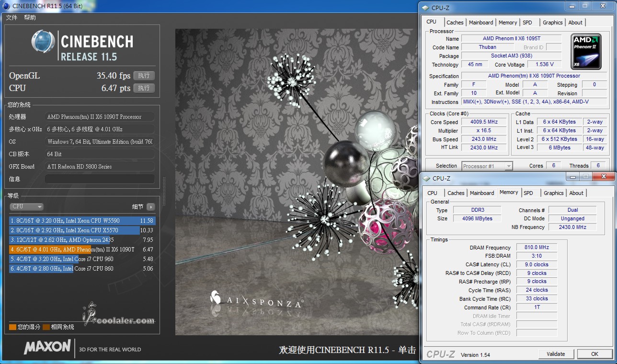Viewport: 617px width, 364px height.
Task: Click the OK button in CPU-Z
Action: click(594, 354)
